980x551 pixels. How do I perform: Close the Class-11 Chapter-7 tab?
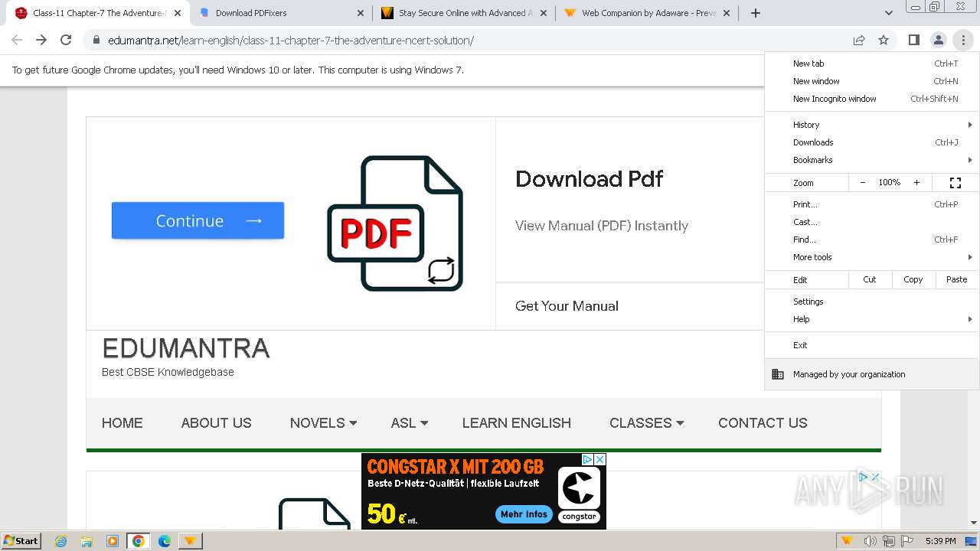click(x=178, y=13)
